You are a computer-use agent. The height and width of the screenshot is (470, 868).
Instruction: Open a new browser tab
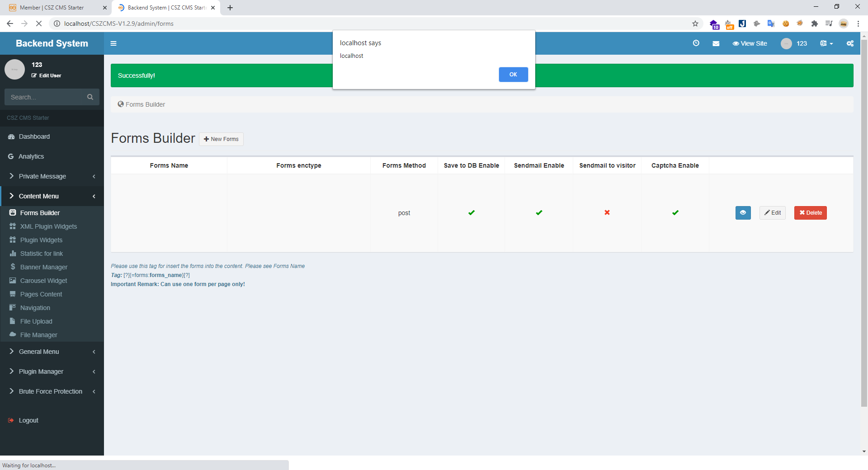(230, 8)
